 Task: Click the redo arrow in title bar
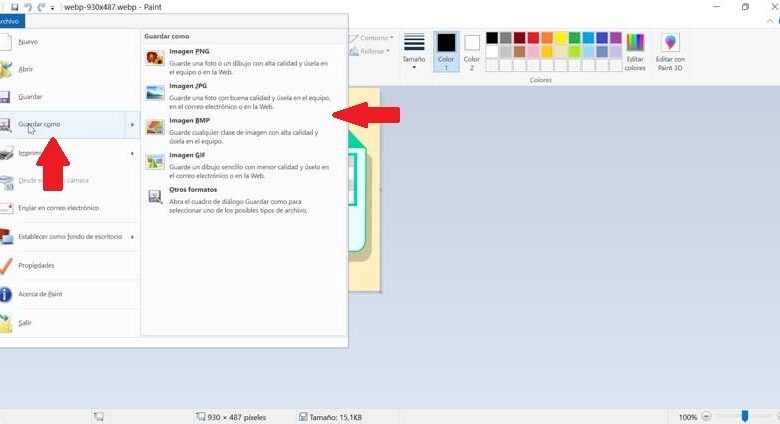coord(41,7)
